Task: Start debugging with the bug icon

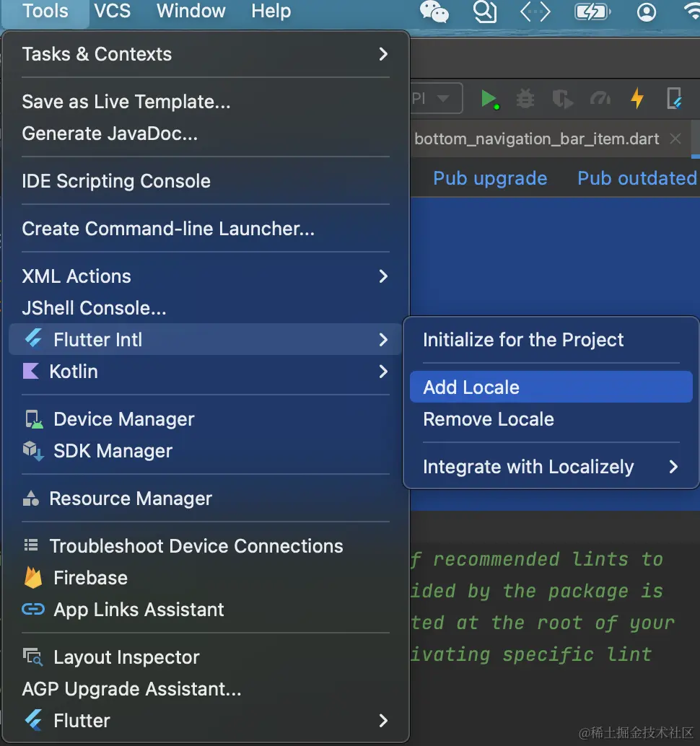Action: point(525,99)
